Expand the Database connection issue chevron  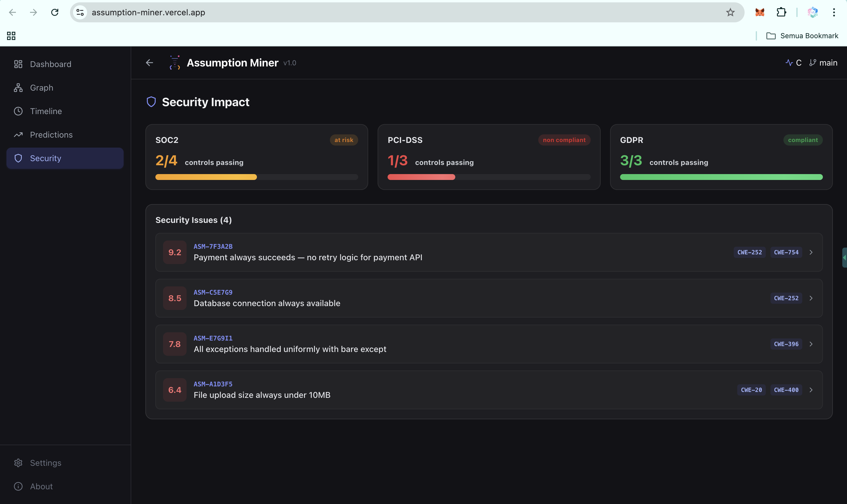(x=811, y=298)
